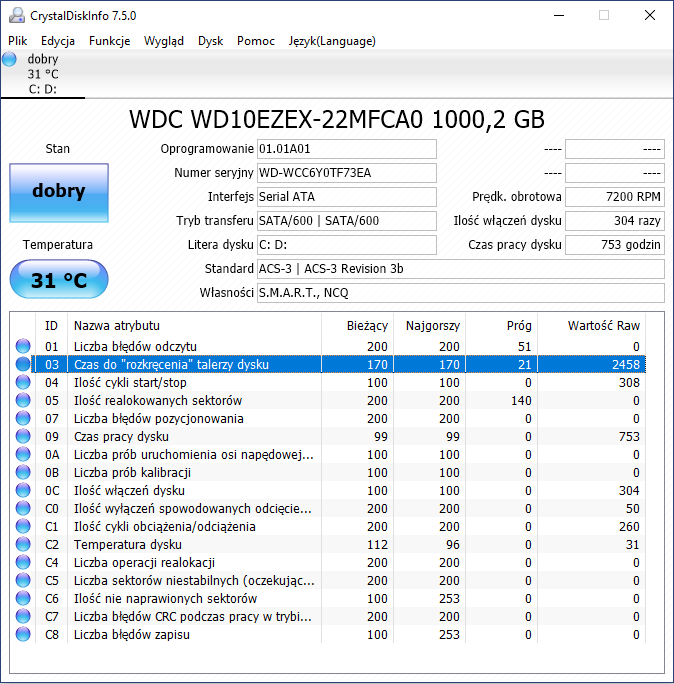Select row 'Liczba operacji realokacji'
This screenshot has height=684, width=674.
[x=328, y=562]
